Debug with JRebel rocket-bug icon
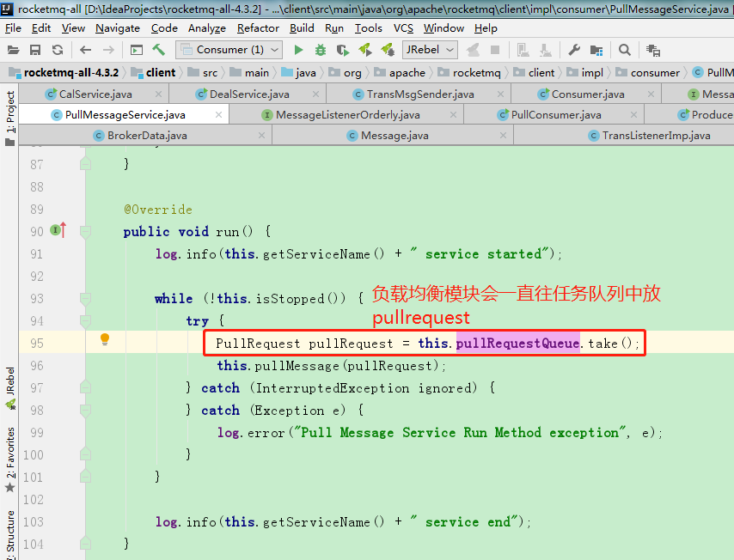The image size is (734, 560). [388, 50]
